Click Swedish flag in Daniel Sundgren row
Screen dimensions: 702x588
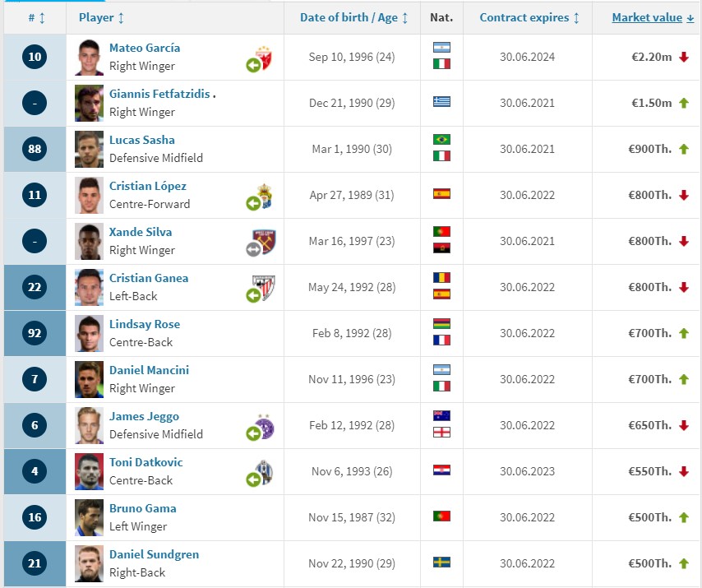tap(441, 562)
